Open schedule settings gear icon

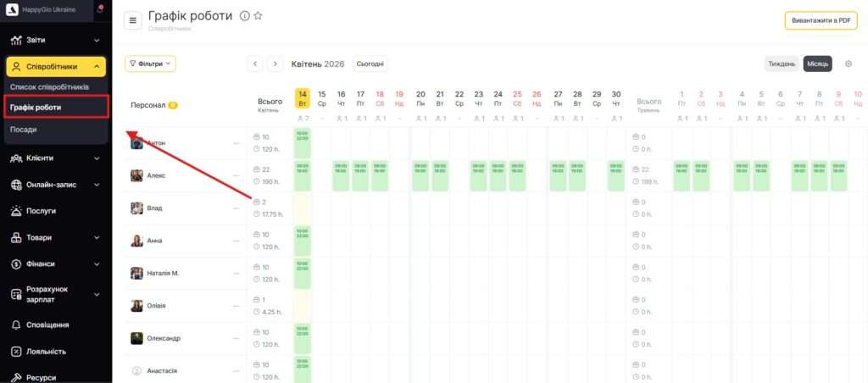click(x=849, y=64)
